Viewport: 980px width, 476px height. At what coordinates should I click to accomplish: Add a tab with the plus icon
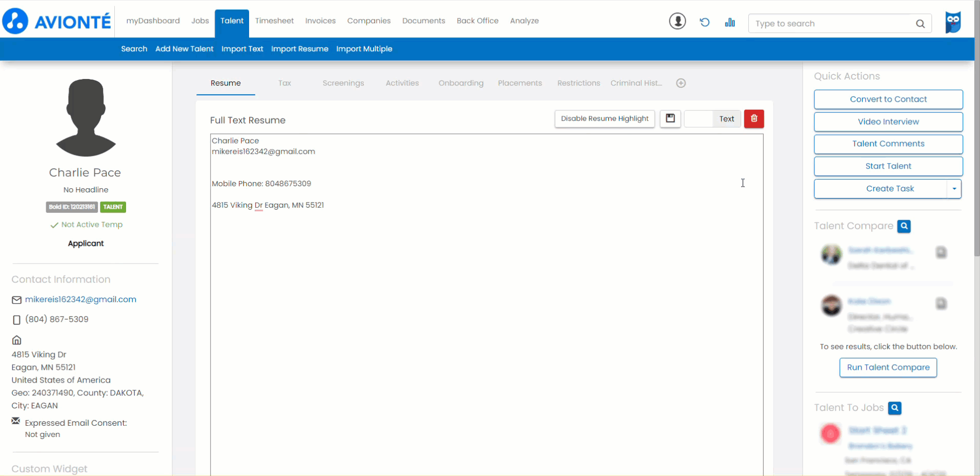tap(681, 83)
